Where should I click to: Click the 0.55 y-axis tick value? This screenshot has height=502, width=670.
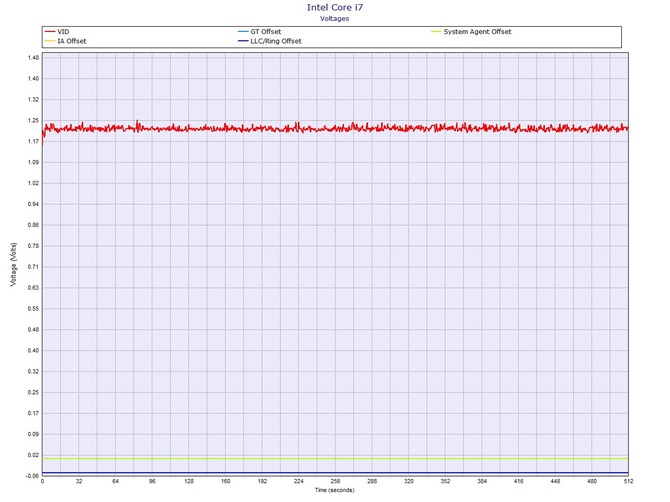point(33,308)
